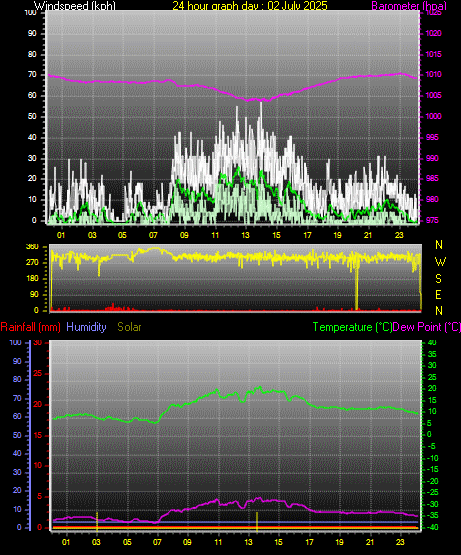Image resolution: width=461 pixels, height=555 pixels.
Task: Click the 1000 barometer scale value
Action: 433,116
